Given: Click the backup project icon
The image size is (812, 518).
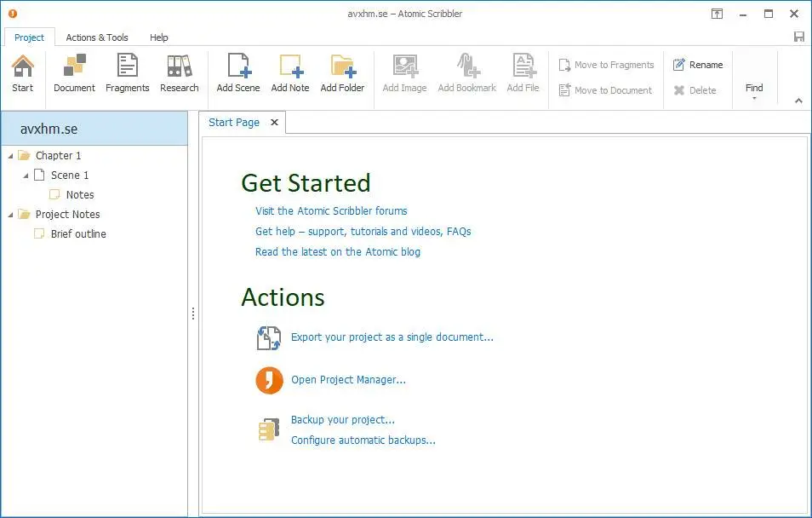Looking at the screenshot, I should click(269, 430).
